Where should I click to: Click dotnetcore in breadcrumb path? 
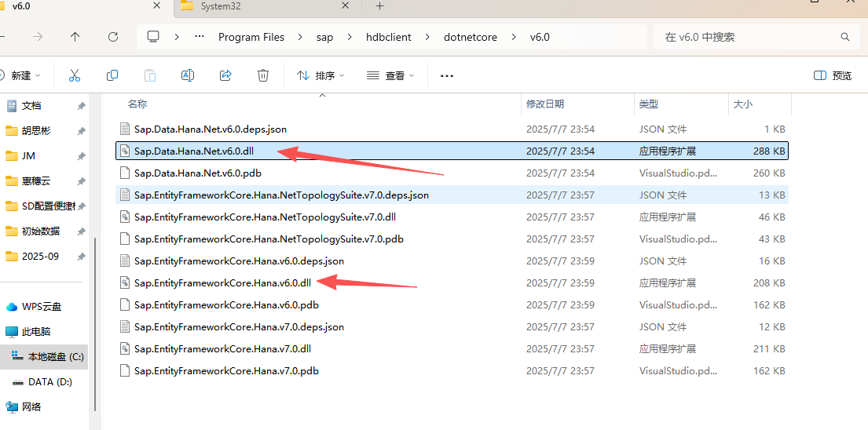point(471,37)
